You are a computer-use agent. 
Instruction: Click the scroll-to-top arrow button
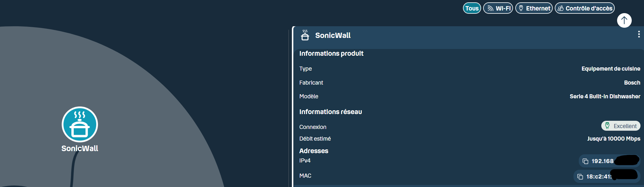coord(624,20)
